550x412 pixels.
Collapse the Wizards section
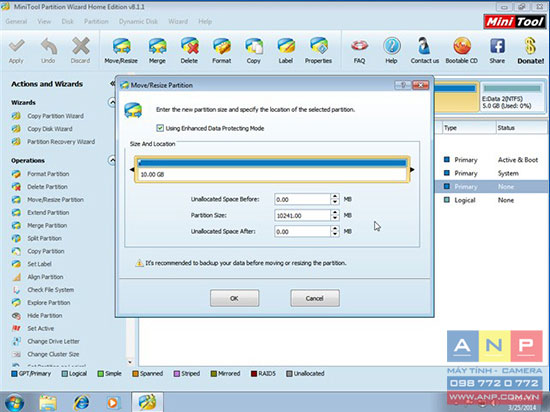click(112, 102)
